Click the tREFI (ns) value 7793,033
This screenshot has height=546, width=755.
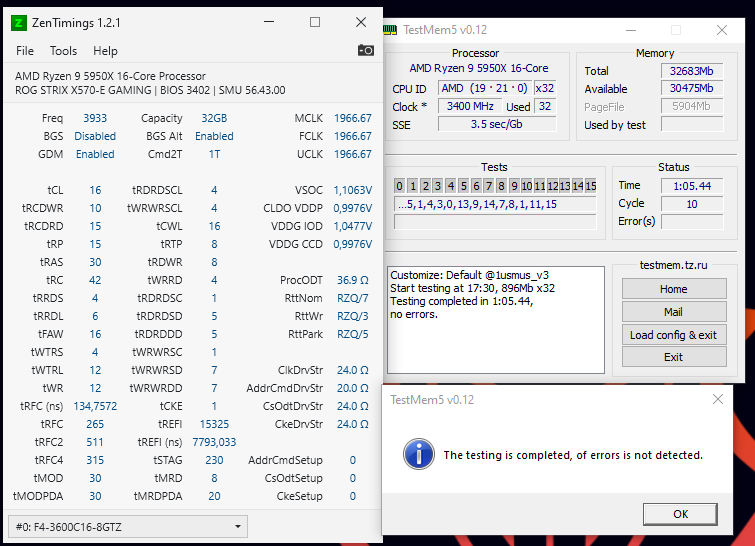(214, 442)
